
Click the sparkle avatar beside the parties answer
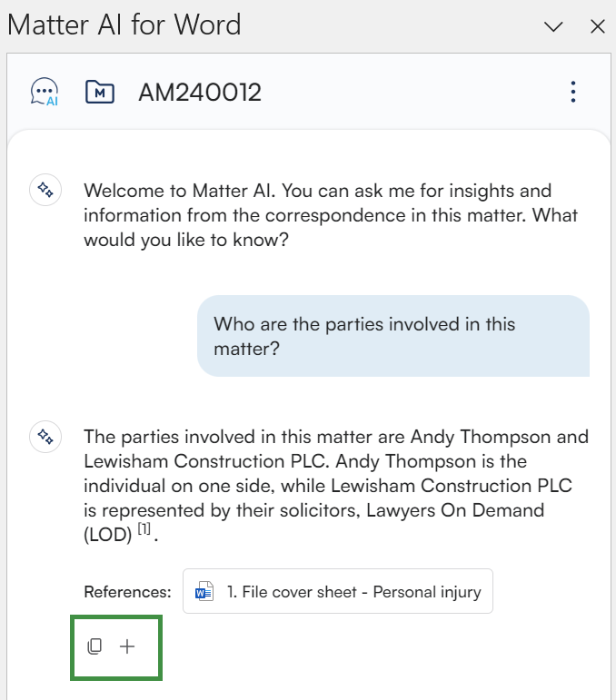coord(45,437)
